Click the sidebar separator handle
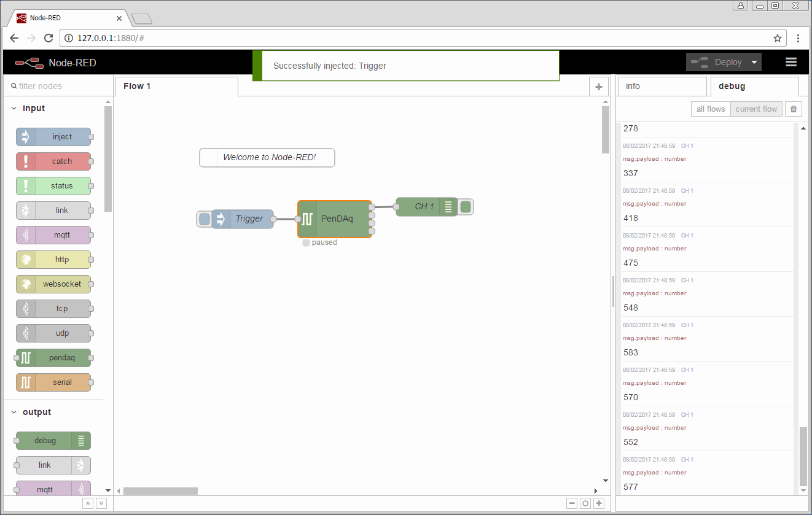The image size is (812, 515). point(613,292)
